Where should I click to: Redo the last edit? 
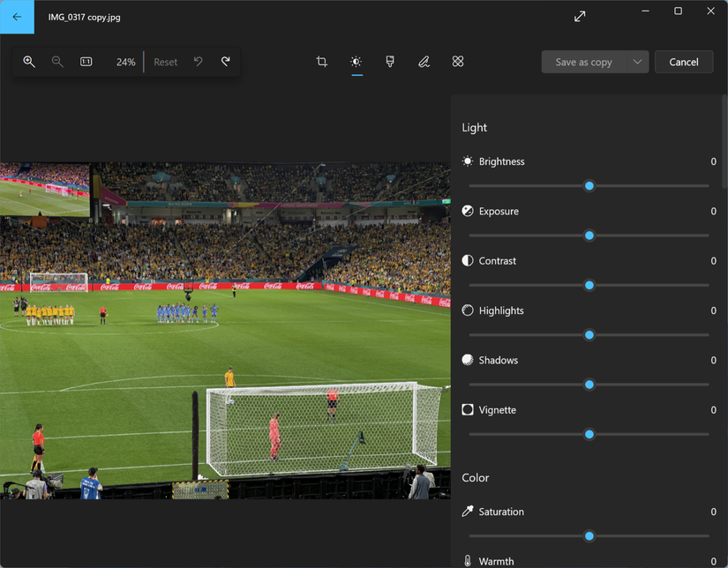[x=226, y=62]
